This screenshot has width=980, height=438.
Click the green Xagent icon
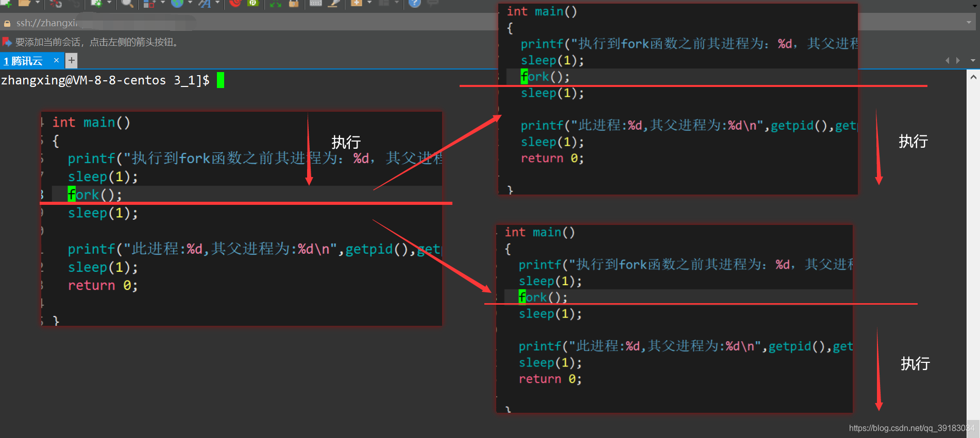tap(252, 3)
